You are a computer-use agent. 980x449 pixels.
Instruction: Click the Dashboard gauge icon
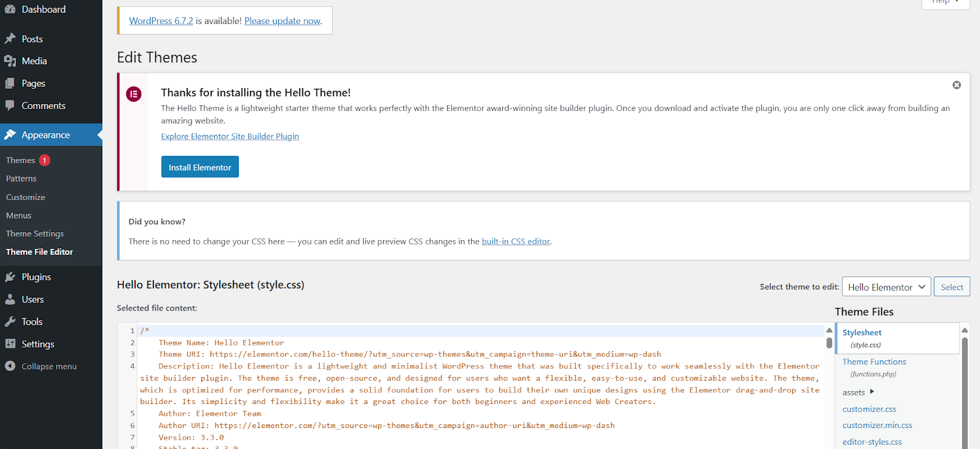click(10, 9)
